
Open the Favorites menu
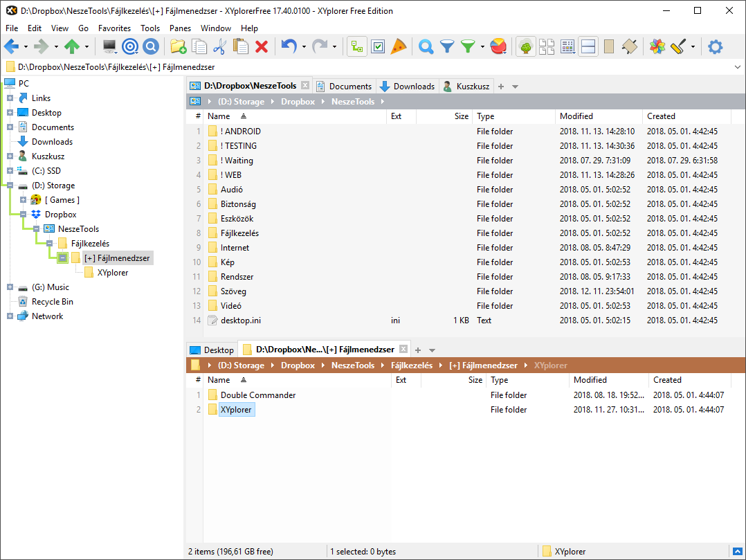click(x=114, y=28)
